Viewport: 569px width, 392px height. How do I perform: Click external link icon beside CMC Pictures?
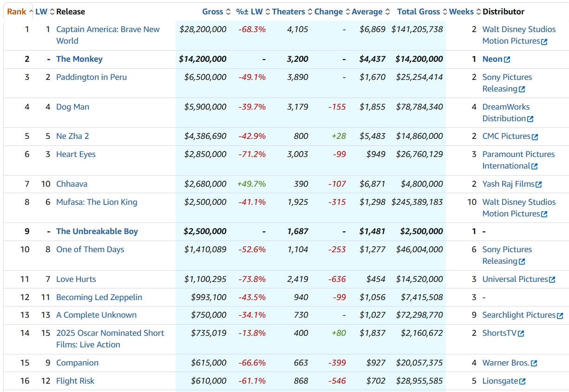535,137
